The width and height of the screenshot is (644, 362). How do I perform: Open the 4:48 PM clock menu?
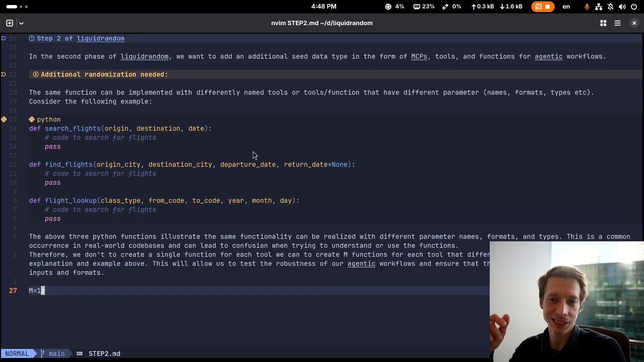[x=324, y=7]
